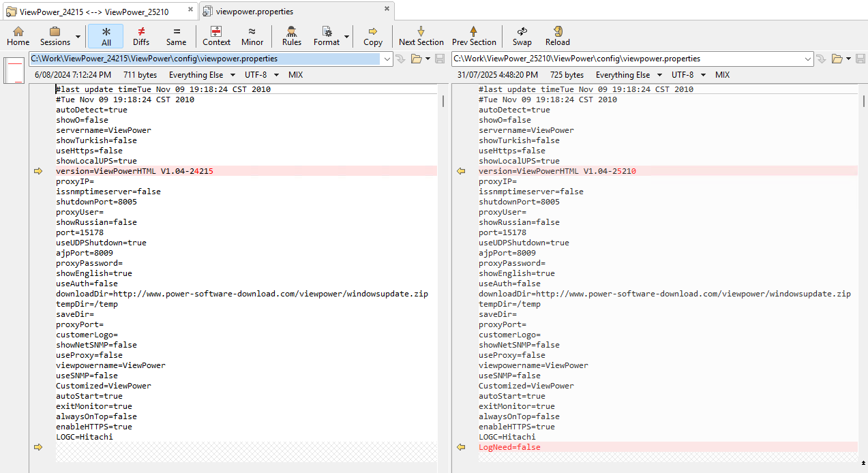Toggle the Same lines filter

[176, 36]
